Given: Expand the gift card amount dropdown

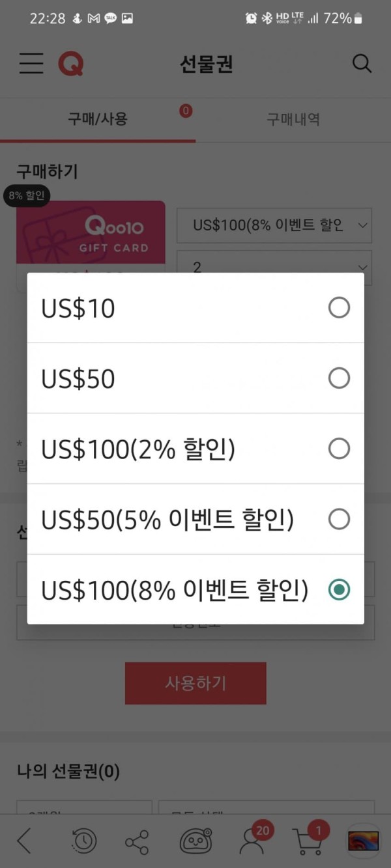Looking at the screenshot, I should pyautogui.click(x=274, y=225).
